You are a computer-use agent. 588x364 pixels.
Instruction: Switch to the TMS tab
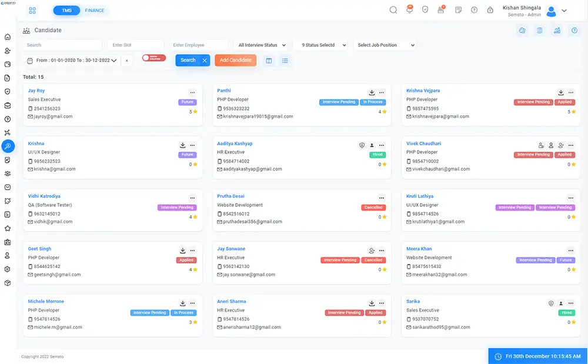[x=67, y=11]
